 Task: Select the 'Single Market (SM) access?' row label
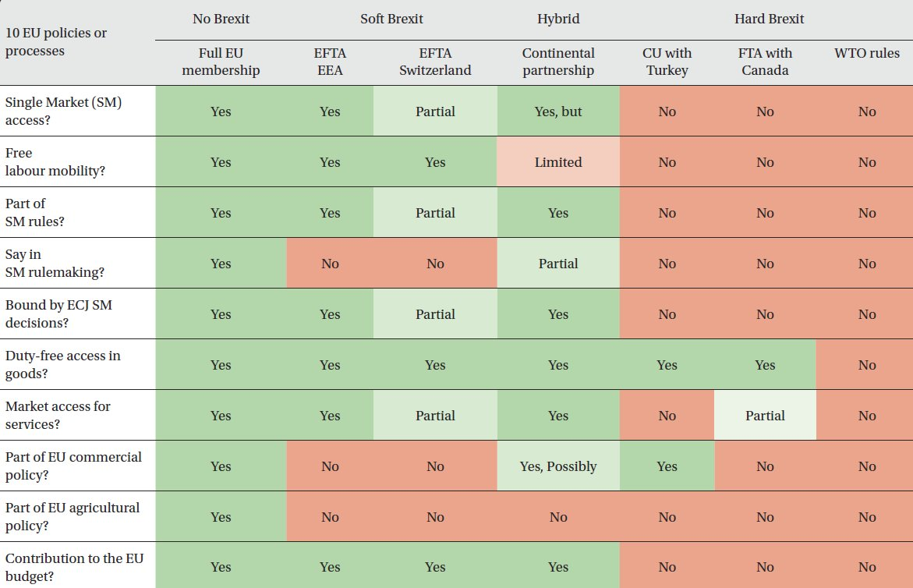63,112
